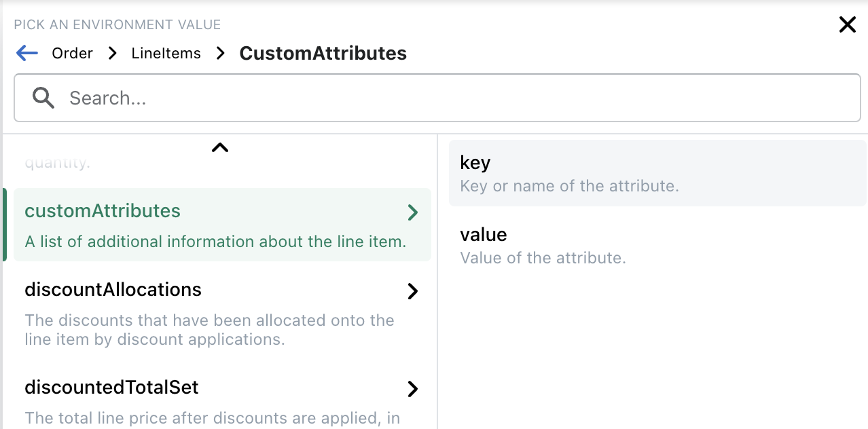Close the environment value picker

pos(847,25)
